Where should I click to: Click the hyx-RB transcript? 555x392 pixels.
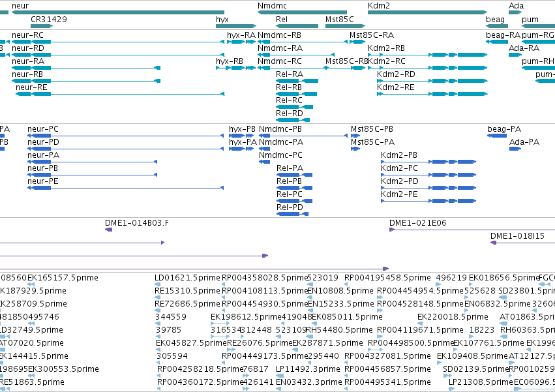pyautogui.click(x=236, y=68)
